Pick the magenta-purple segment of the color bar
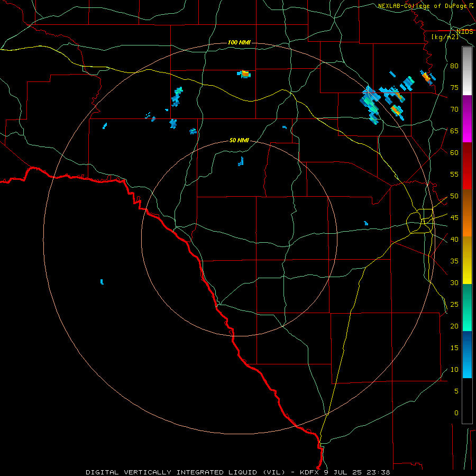 (467, 119)
